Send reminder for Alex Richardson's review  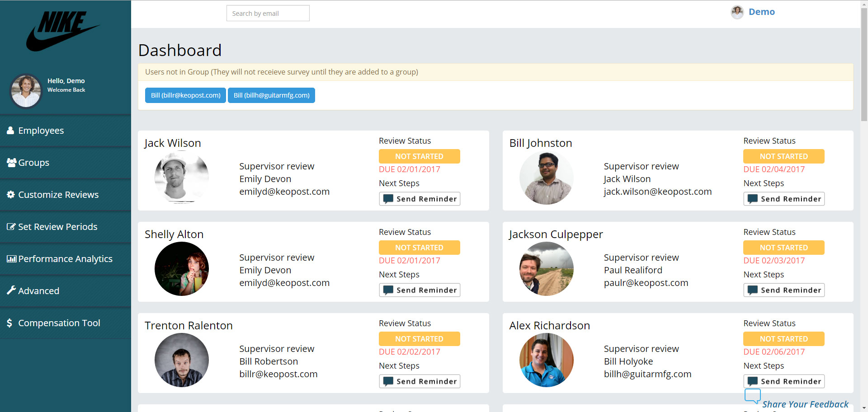[x=783, y=381]
